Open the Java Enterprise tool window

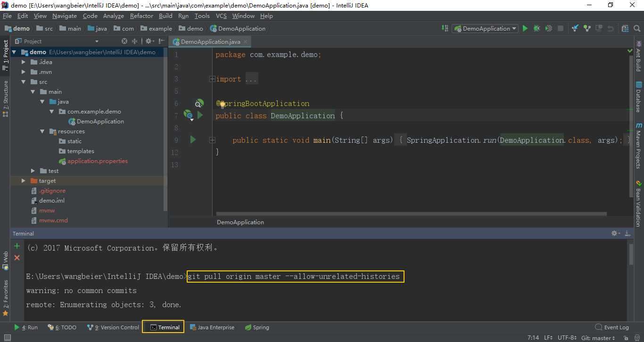(212, 327)
